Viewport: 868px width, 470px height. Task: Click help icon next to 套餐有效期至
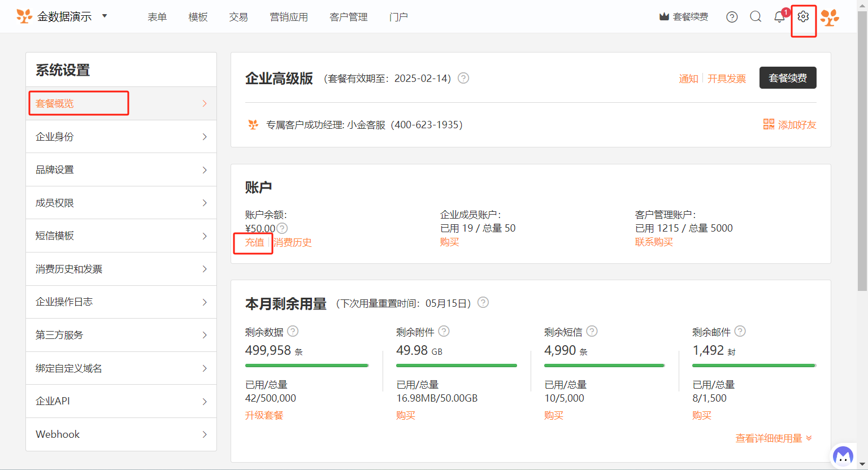463,78
